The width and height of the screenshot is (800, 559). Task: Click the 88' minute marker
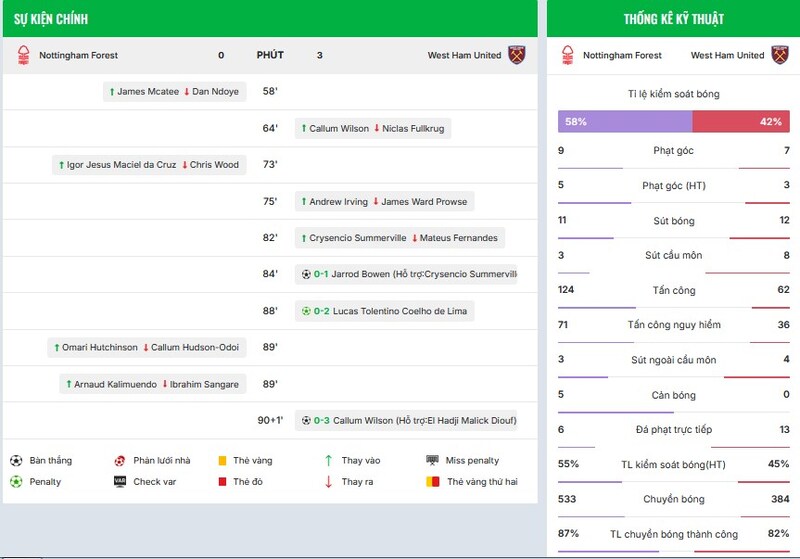(x=270, y=311)
